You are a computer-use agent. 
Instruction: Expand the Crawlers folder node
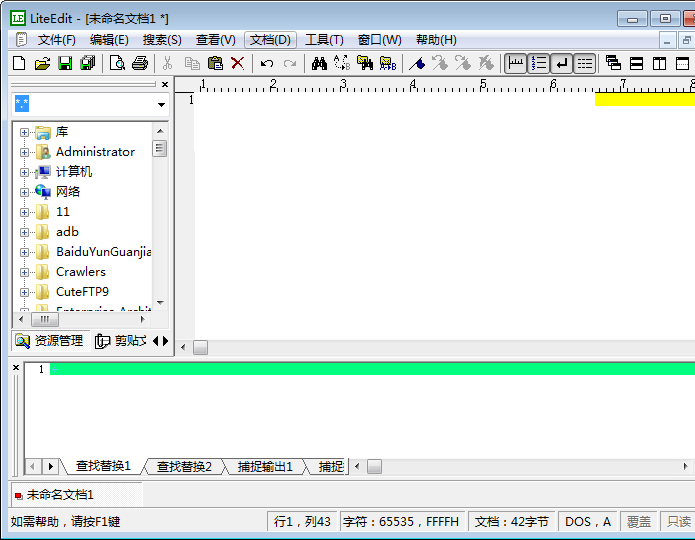point(24,272)
